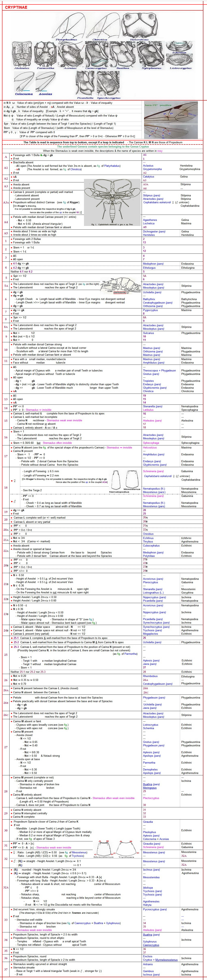Follow the Rhembobius link

pyautogui.click(x=150, y=676)
